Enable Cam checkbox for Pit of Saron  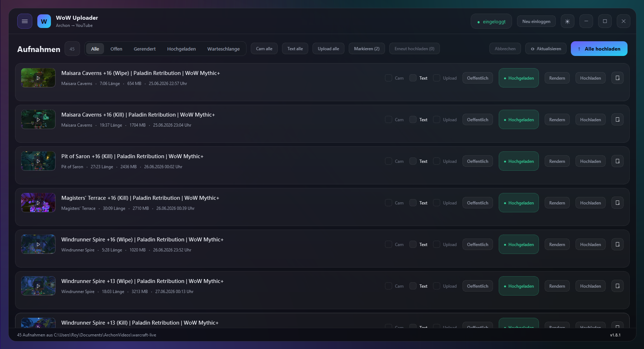point(389,161)
